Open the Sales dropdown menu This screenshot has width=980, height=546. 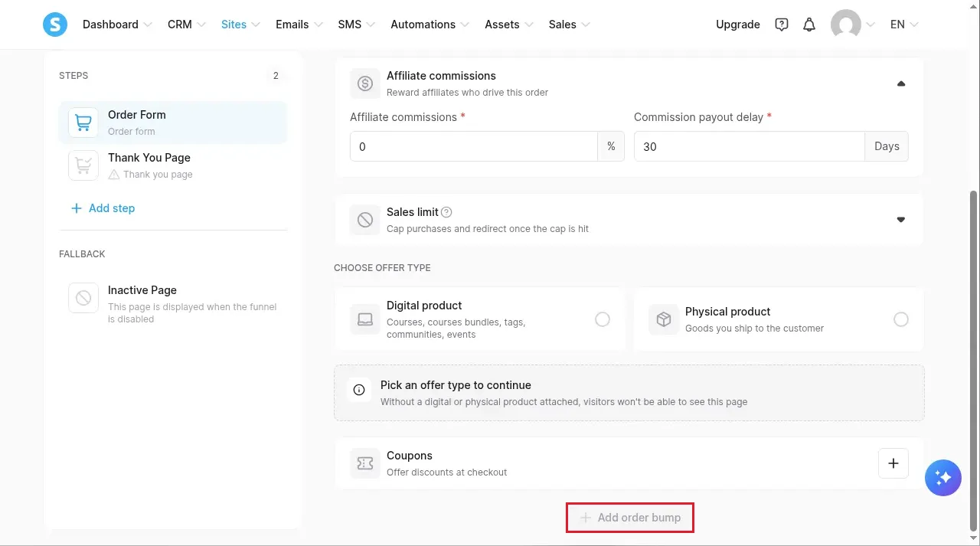(x=569, y=25)
